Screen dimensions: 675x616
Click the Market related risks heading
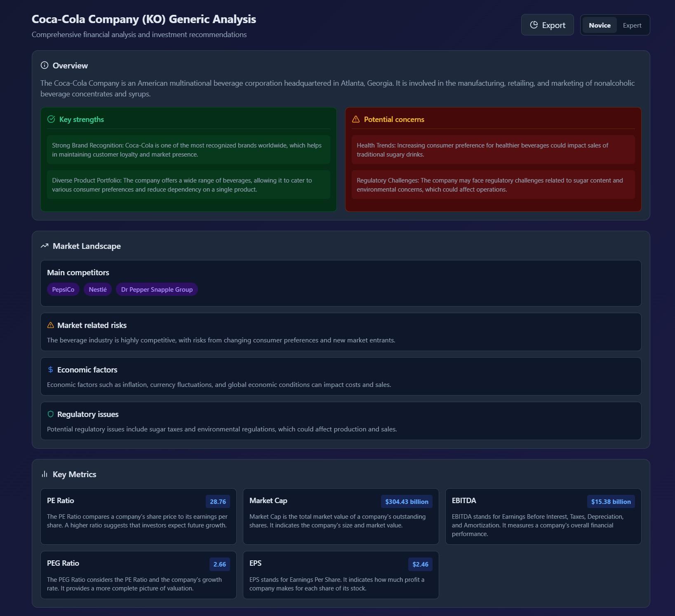click(92, 325)
